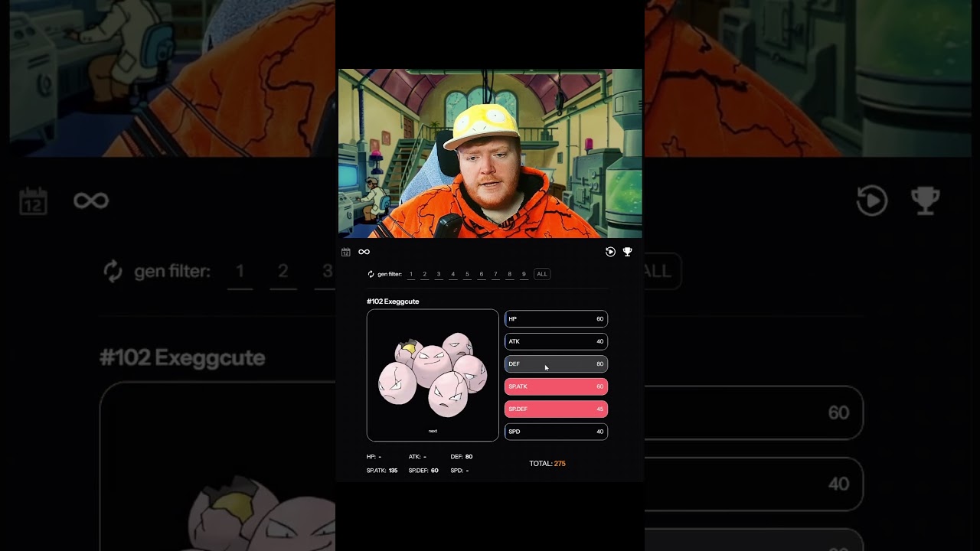This screenshot has width=980, height=551.
Task: Click the large blurred infinity icon in backdrop
Action: pyautogui.click(x=91, y=201)
